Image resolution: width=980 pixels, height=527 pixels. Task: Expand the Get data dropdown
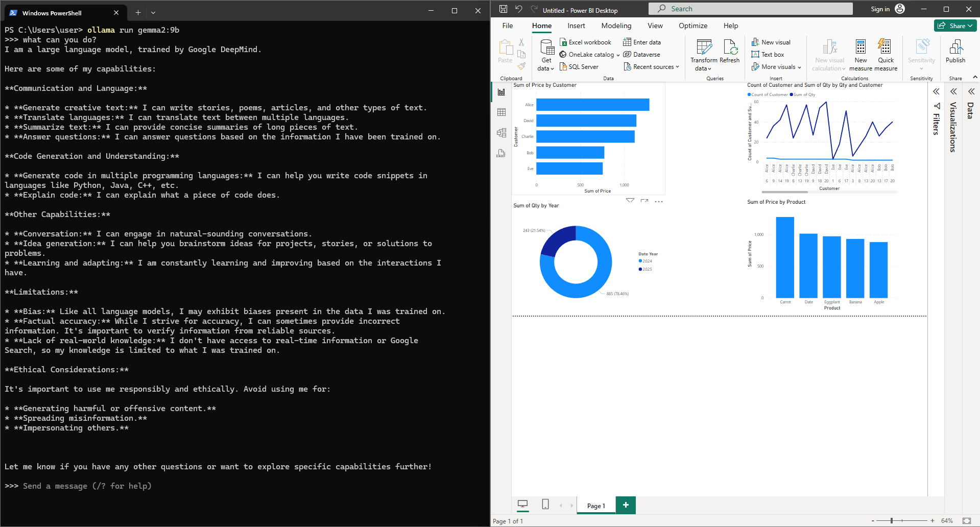point(546,68)
